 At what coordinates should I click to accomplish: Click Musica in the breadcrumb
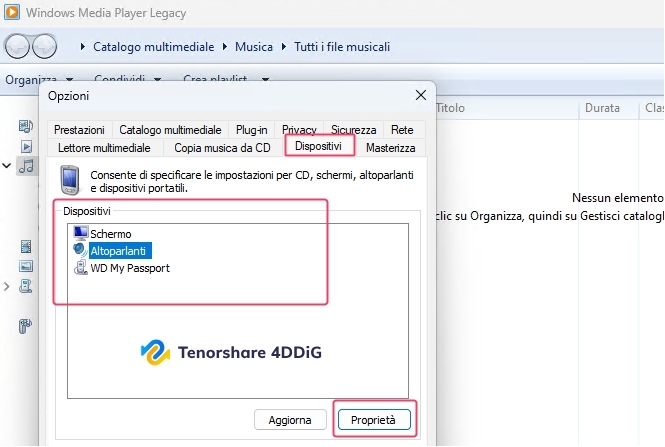[x=254, y=47]
